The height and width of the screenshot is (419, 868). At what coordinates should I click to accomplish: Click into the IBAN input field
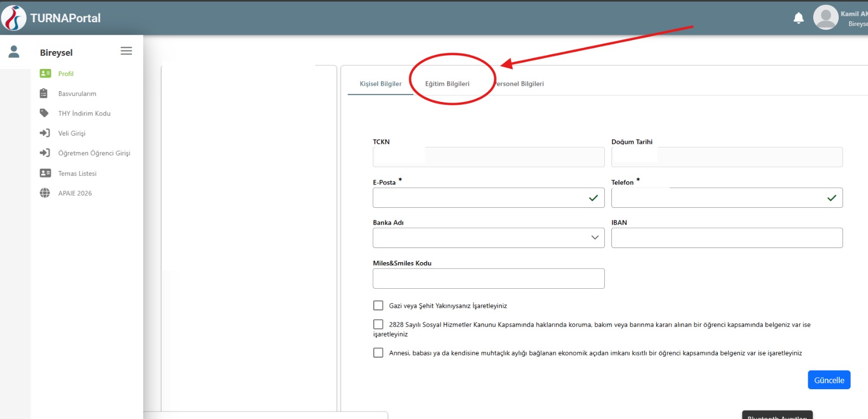(726, 238)
